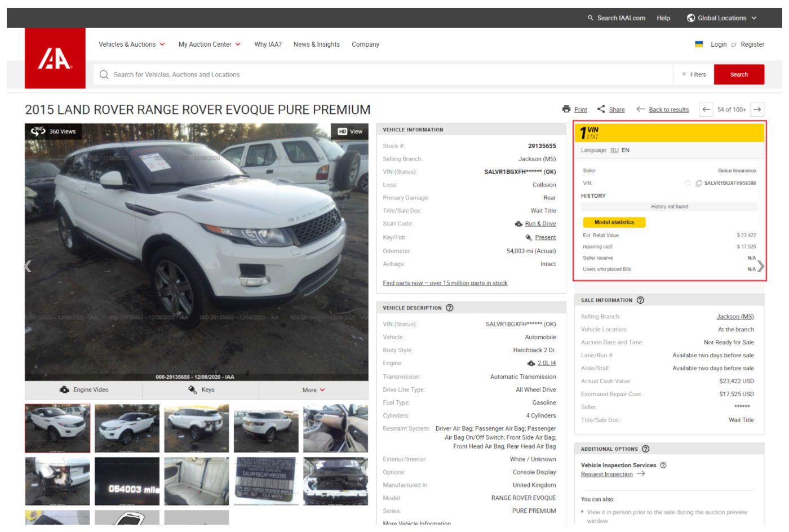The image size is (789, 532).
Task: Open the Find parts now link
Action: (445, 283)
